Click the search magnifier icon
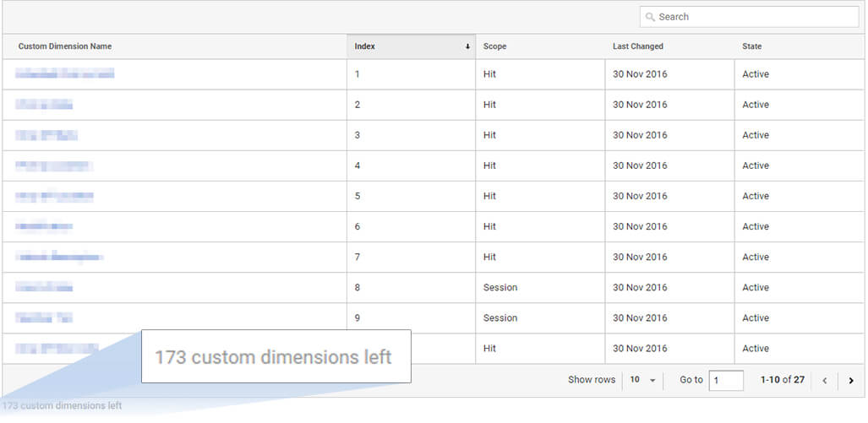The height and width of the screenshot is (423, 868). (x=650, y=17)
